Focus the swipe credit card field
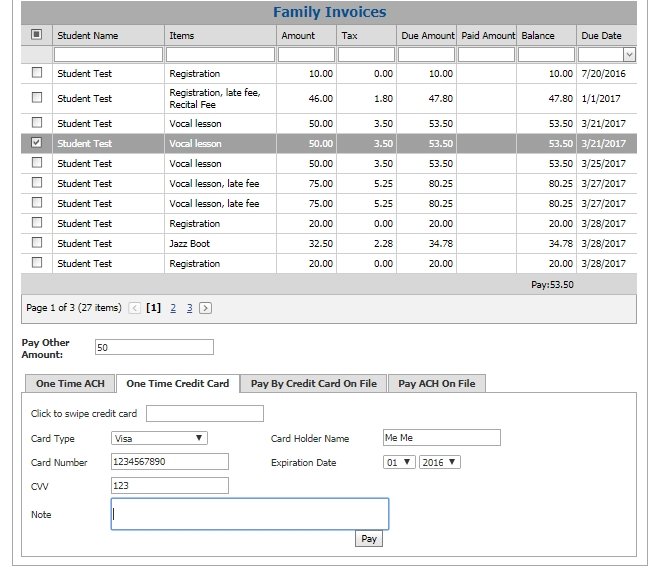 [x=205, y=414]
